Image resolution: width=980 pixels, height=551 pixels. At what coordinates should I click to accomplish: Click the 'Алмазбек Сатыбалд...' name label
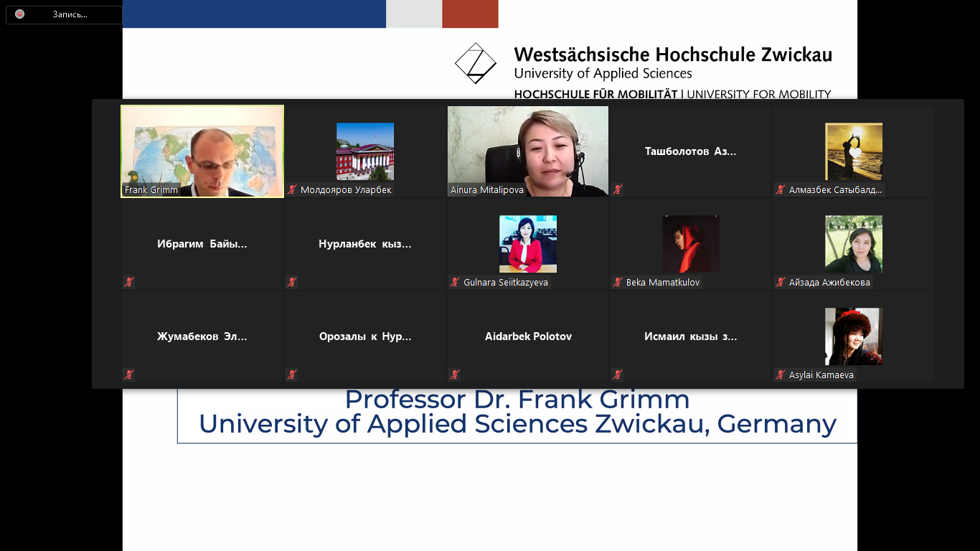click(x=835, y=190)
